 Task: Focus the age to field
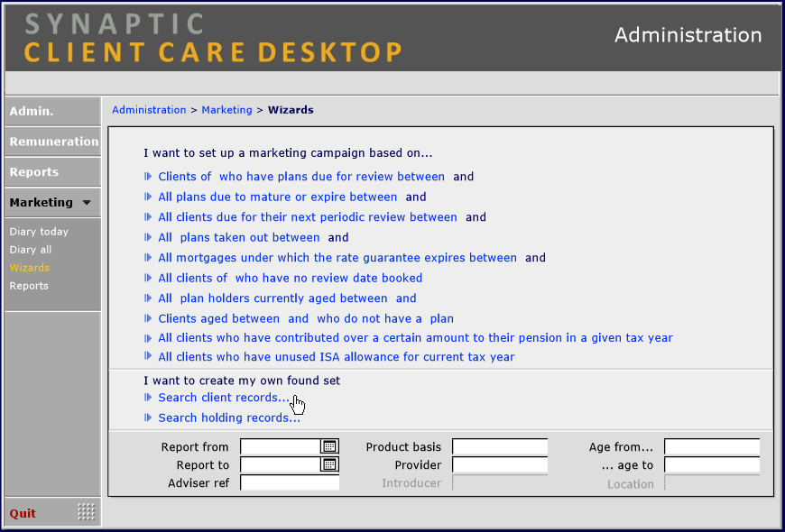tap(712, 464)
